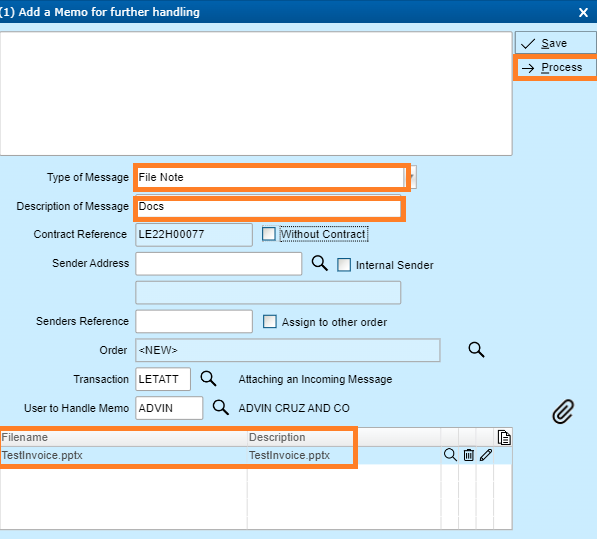Screen dimensions: 597x539
Task: Delete the TestInvoice.pptx attachment
Action: pyautogui.click(x=468, y=455)
